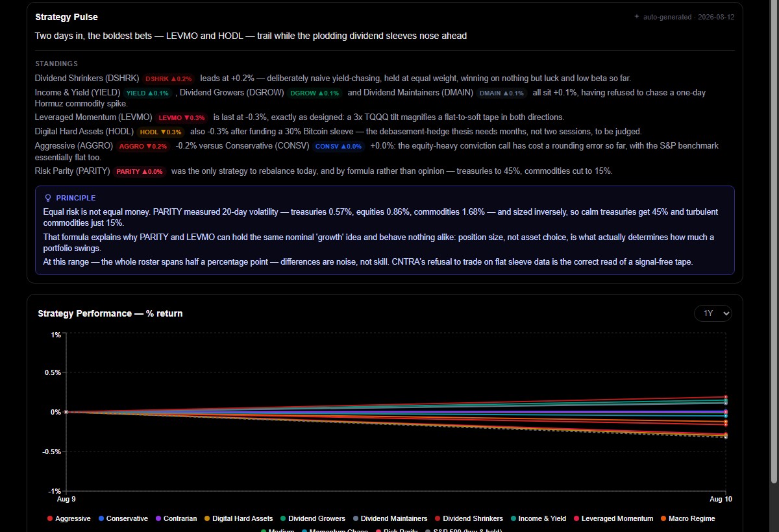Screen dimensions: 779x532
Task: Click the 1% y-axis label
Action: pyautogui.click(x=56, y=335)
